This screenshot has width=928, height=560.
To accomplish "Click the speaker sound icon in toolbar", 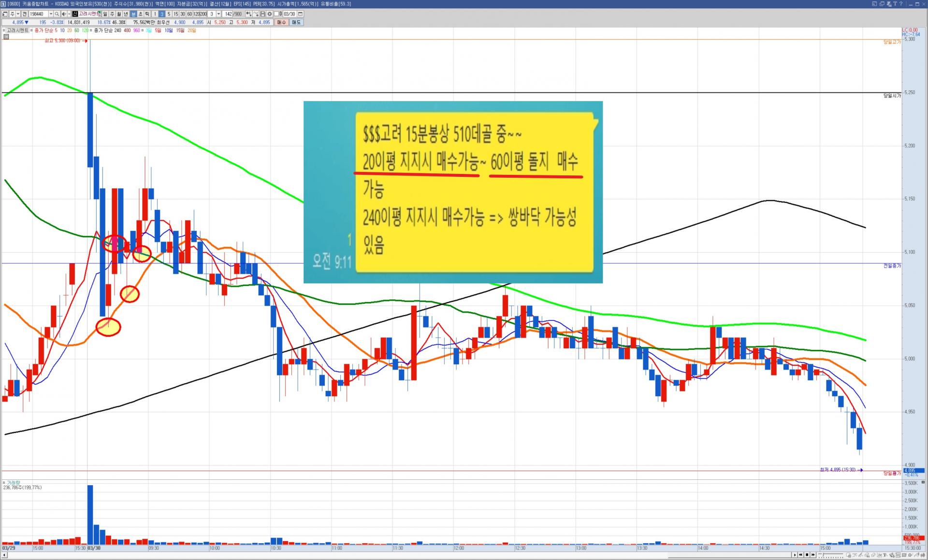I will 64,14.
